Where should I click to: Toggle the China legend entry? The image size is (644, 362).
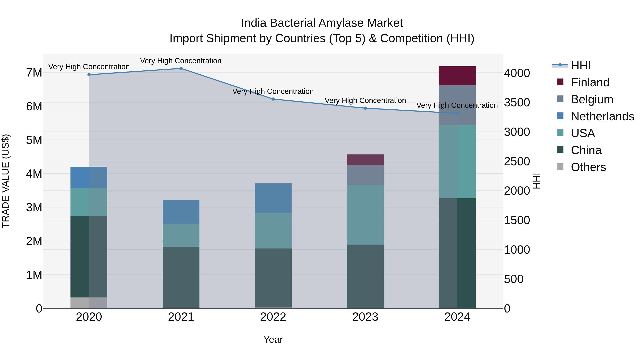(579, 150)
